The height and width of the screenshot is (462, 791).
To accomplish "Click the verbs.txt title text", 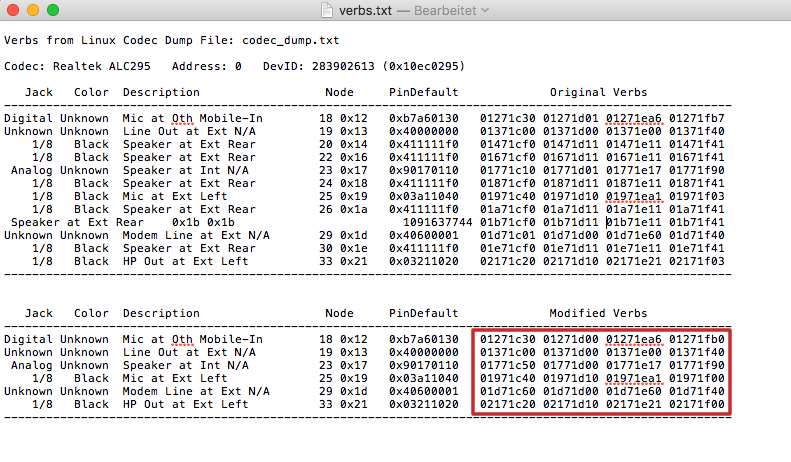I will tap(365, 11).
